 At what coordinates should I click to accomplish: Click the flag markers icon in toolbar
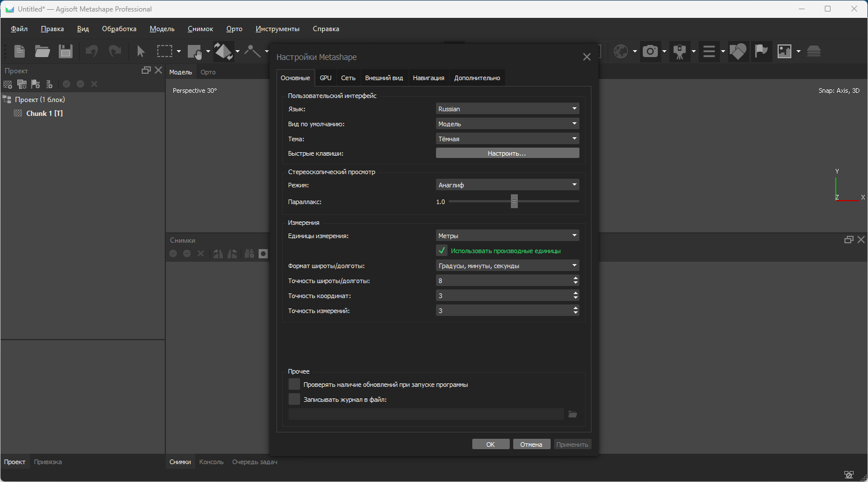click(x=761, y=51)
